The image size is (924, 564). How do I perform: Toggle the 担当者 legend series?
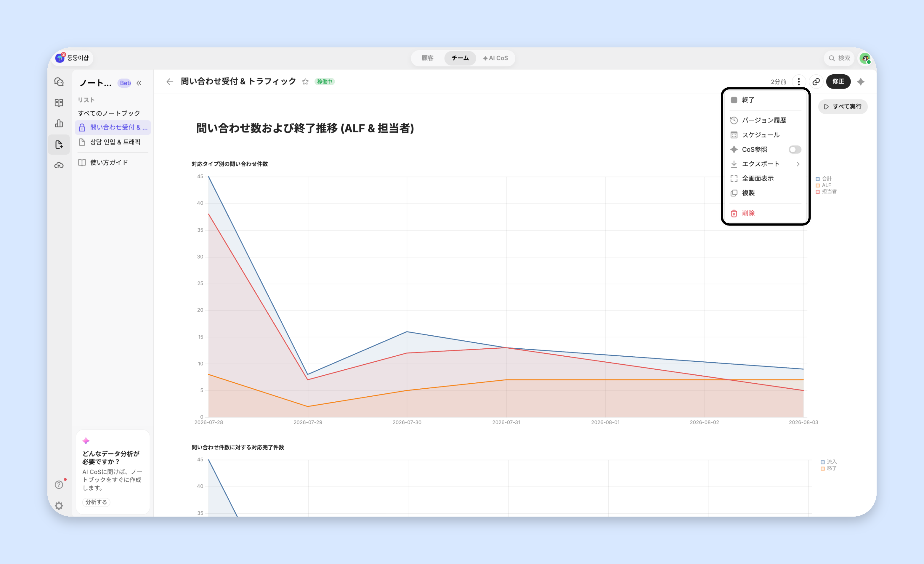click(x=826, y=192)
